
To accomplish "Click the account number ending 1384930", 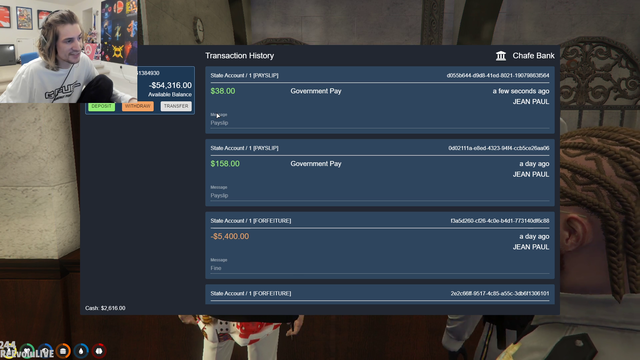I will click(149, 73).
